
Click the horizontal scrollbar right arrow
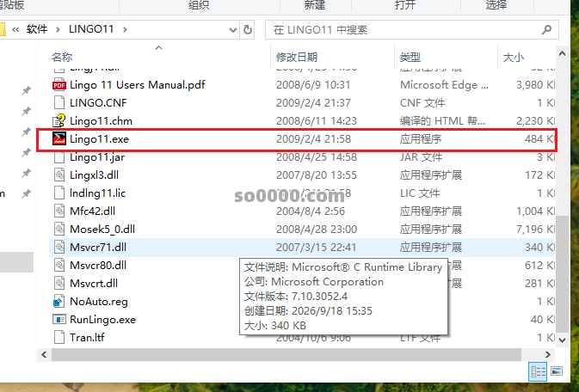(x=548, y=355)
